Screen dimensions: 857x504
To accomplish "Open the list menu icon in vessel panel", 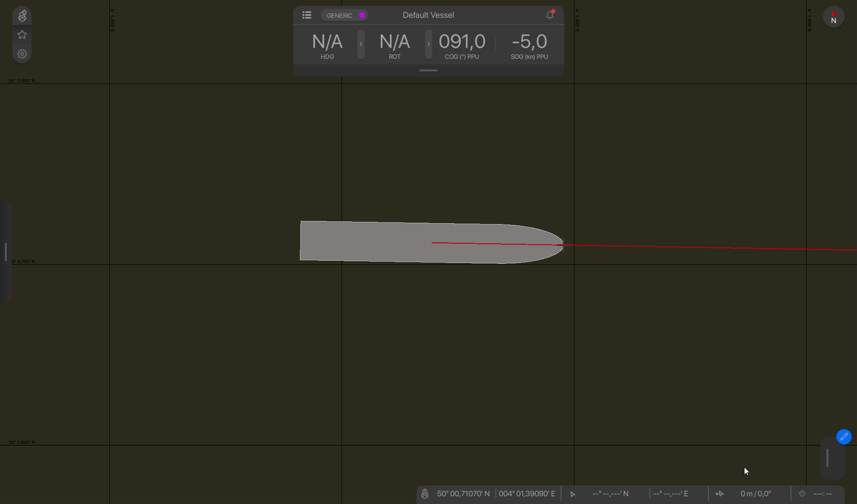I will [x=307, y=15].
